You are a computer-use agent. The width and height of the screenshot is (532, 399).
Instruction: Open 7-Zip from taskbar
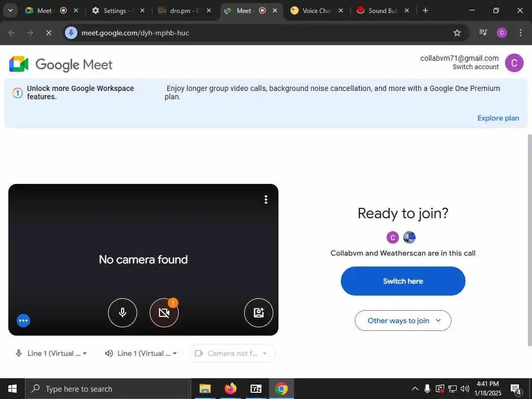coord(256,389)
